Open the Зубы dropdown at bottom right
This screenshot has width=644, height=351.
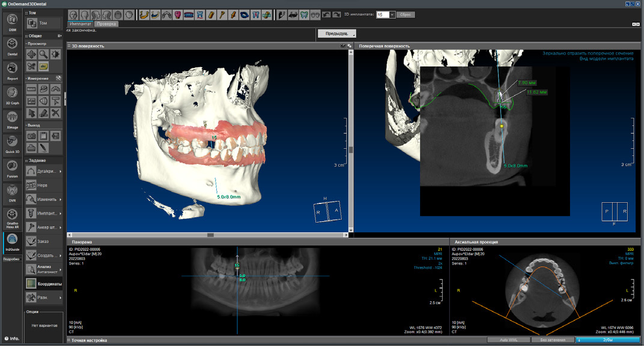pos(607,340)
